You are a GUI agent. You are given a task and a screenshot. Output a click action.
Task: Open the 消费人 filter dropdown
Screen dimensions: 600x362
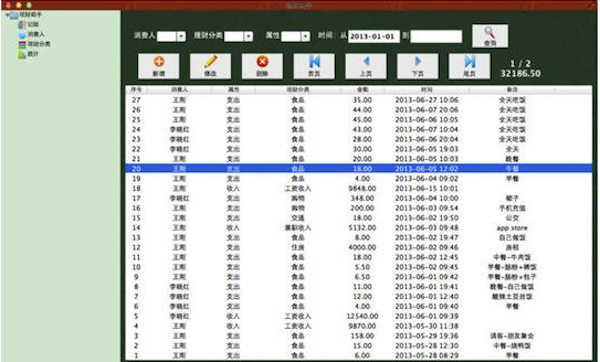[x=171, y=36]
